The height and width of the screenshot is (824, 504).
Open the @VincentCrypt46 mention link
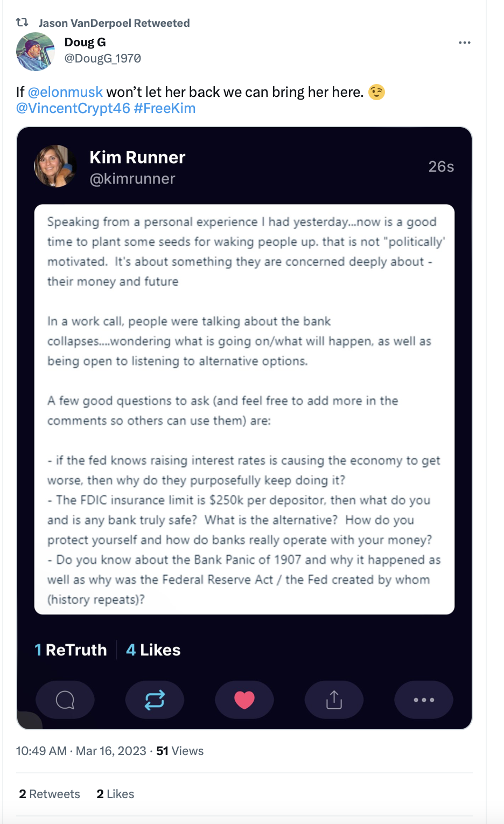pos(73,108)
